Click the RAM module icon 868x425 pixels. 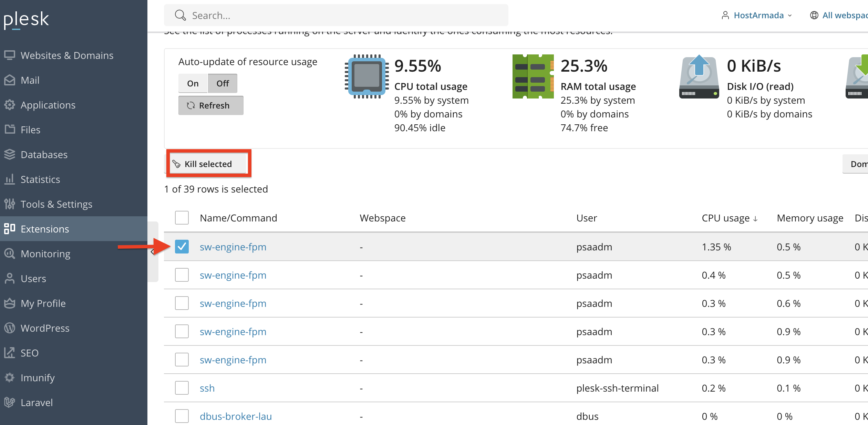pos(533,76)
